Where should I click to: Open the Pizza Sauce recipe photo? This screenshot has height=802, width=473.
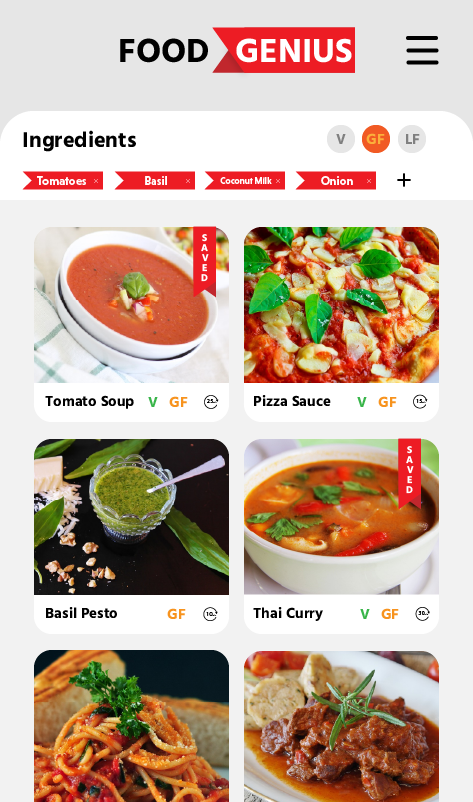coord(341,305)
